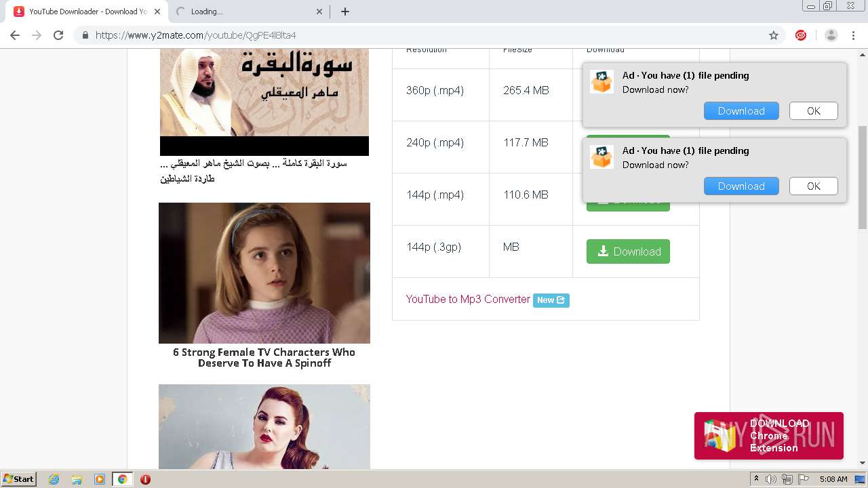
Task: Open Windows Media Player from taskbar
Action: point(99,479)
